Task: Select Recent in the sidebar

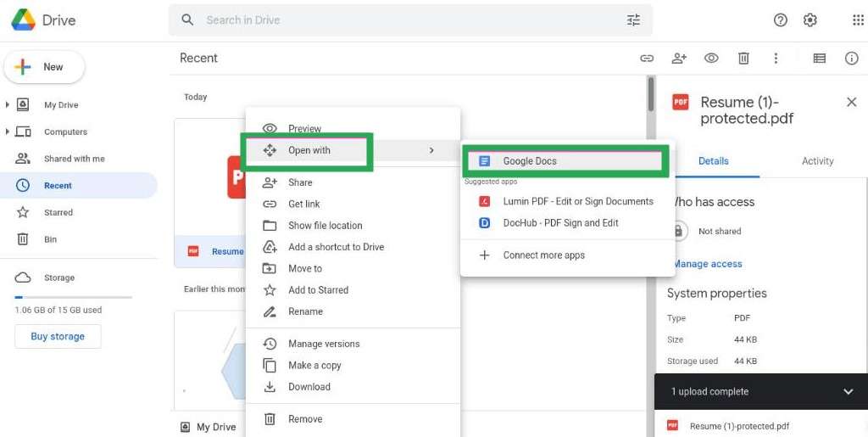Action: point(79,186)
